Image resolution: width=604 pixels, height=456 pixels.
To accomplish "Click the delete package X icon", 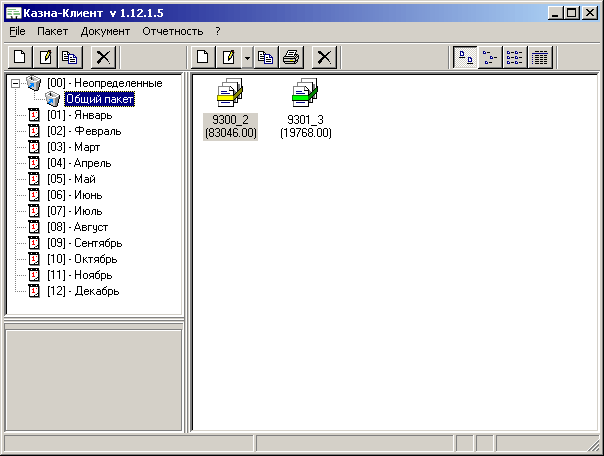I will tap(103, 57).
